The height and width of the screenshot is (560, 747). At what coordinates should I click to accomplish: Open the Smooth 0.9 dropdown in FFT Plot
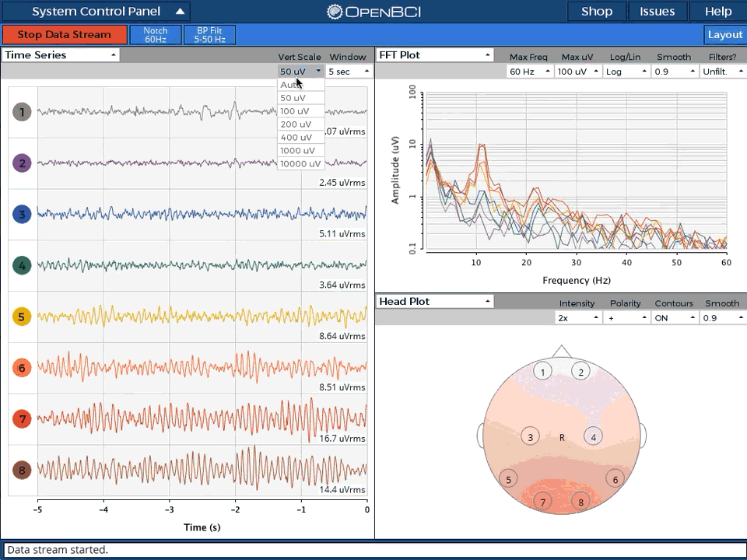[x=673, y=72]
